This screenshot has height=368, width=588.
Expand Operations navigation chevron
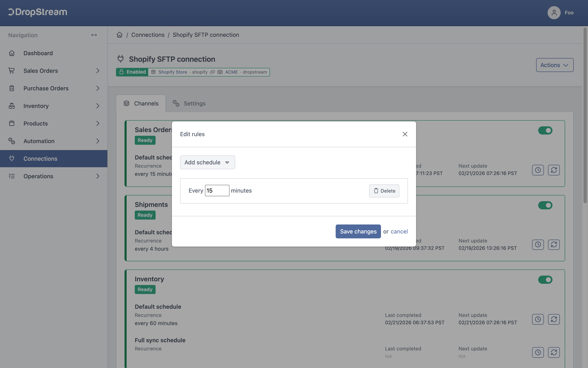(x=98, y=176)
